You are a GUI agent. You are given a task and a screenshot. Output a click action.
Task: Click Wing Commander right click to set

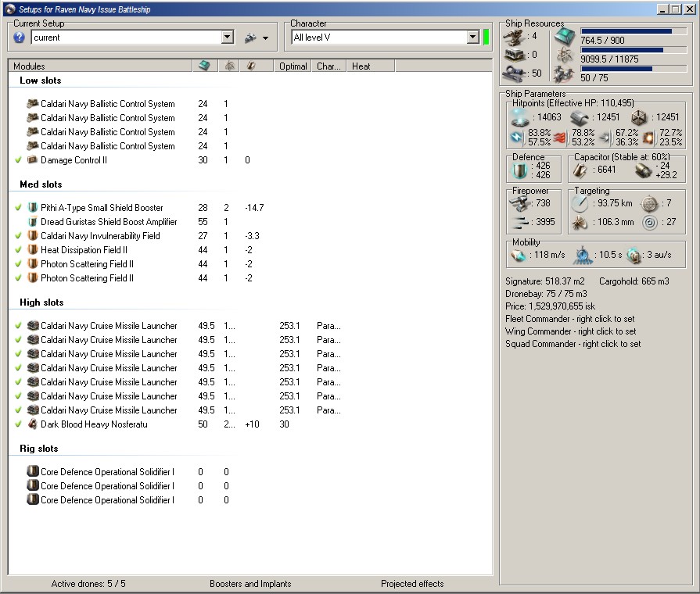click(570, 331)
